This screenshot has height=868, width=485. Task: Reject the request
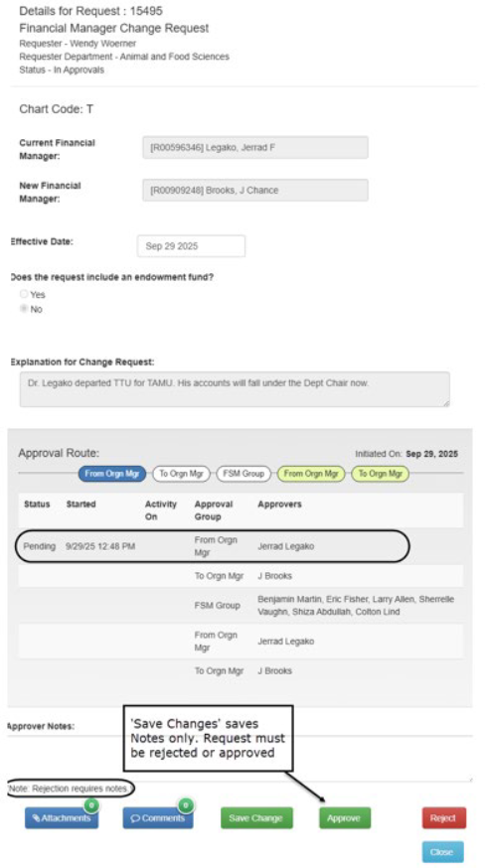click(x=444, y=818)
